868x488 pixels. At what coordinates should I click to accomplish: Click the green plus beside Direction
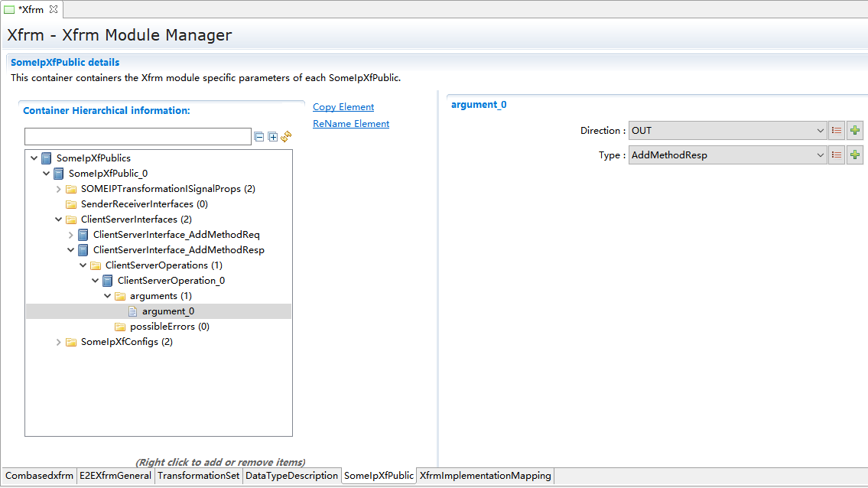click(x=855, y=131)
